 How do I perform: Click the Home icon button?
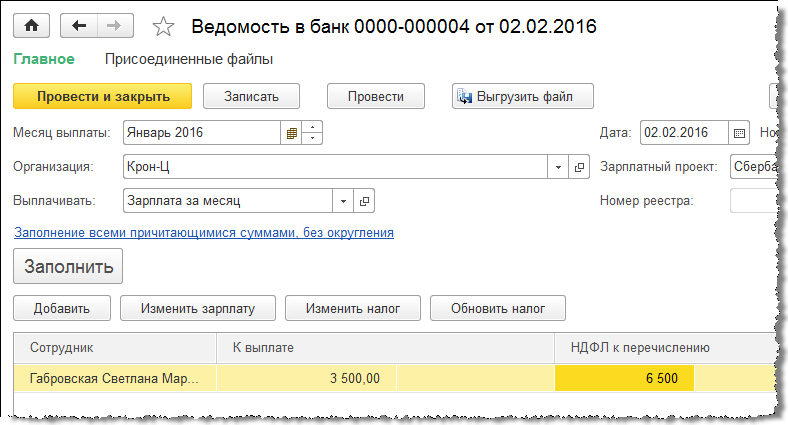pos(32,26)
